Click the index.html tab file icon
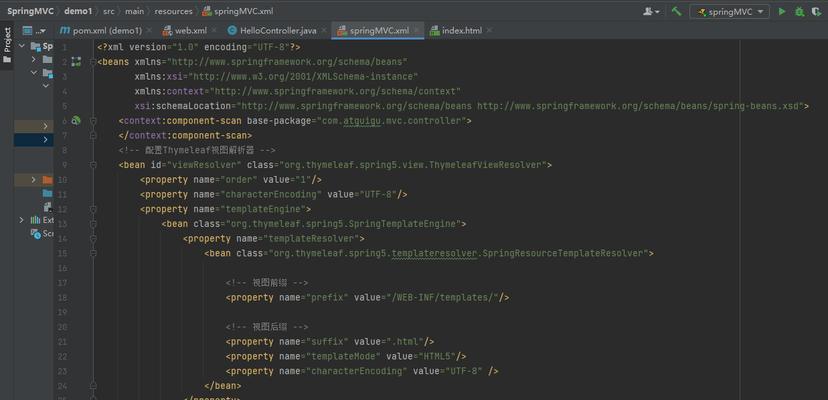The width and height of the screenshot is (828, 400). (x=435, y=31)
